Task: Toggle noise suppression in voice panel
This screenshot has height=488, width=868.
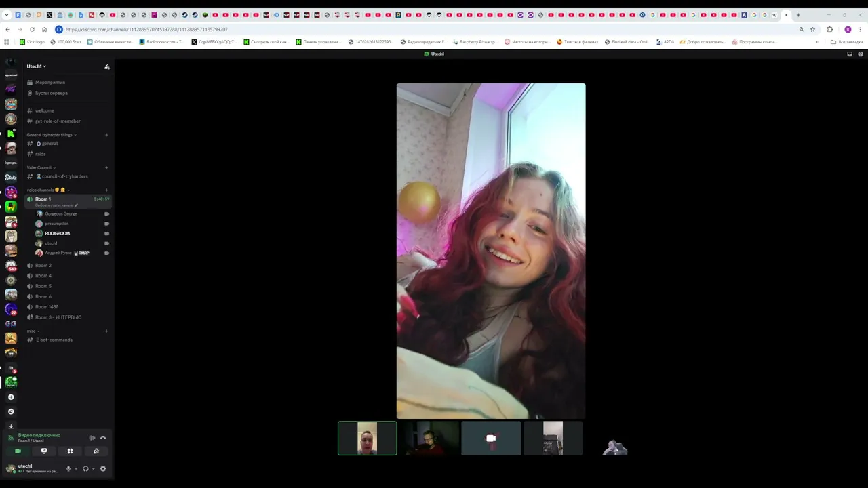Action: [x=92, y=438]
